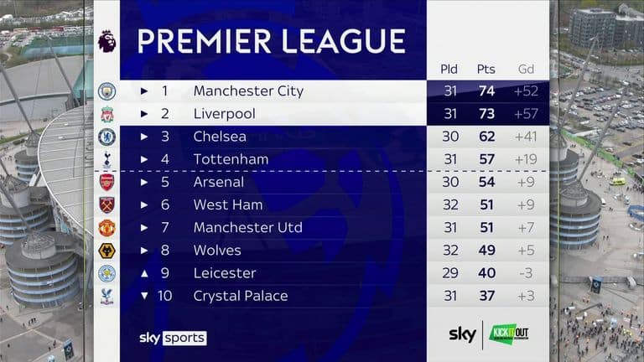Click the sky sports logo
Image resolution: width=644 pixels, height=362 pixels.
[173, 338]
